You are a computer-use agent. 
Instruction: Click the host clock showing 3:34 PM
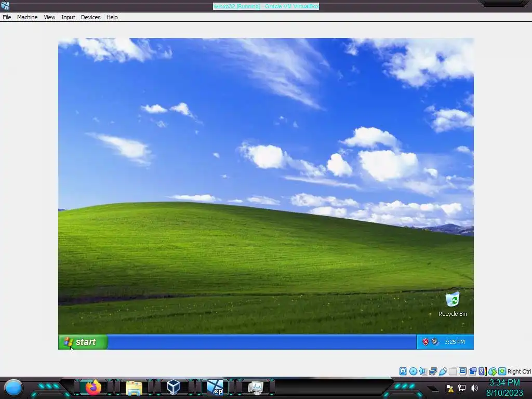[x=504, y=383]
